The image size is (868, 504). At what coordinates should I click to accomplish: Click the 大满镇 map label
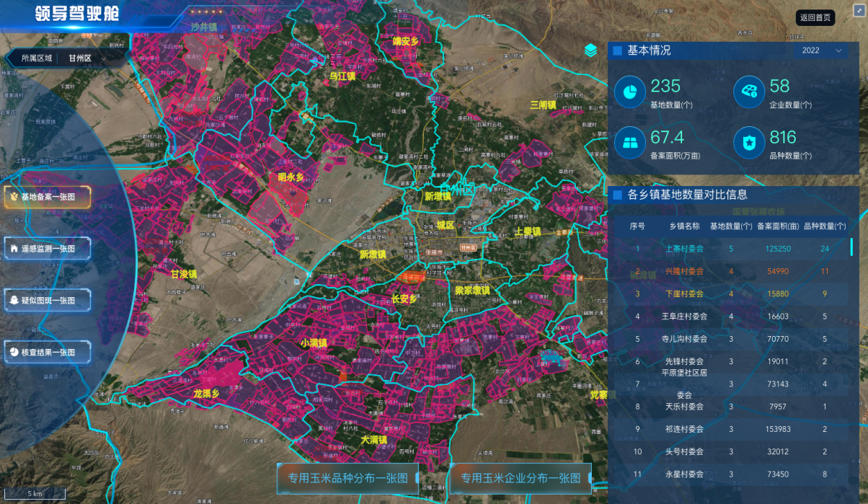[374, 439]
